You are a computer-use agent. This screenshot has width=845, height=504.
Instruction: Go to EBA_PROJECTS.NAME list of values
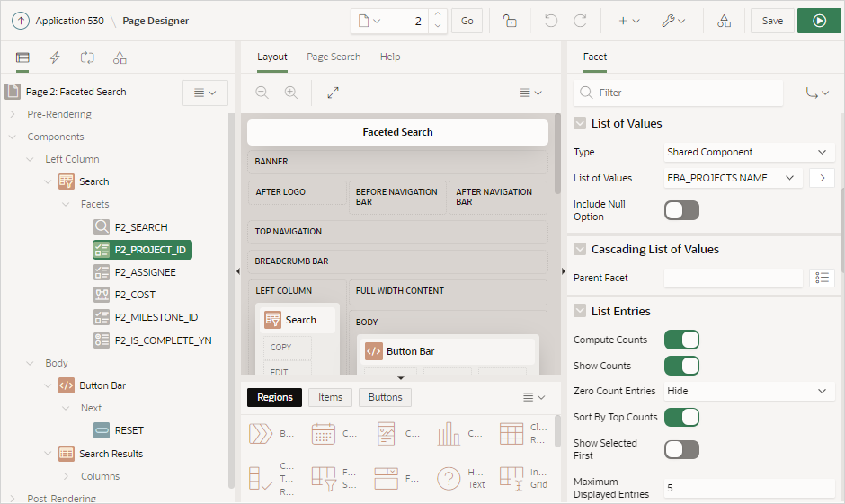click(822, 178)
